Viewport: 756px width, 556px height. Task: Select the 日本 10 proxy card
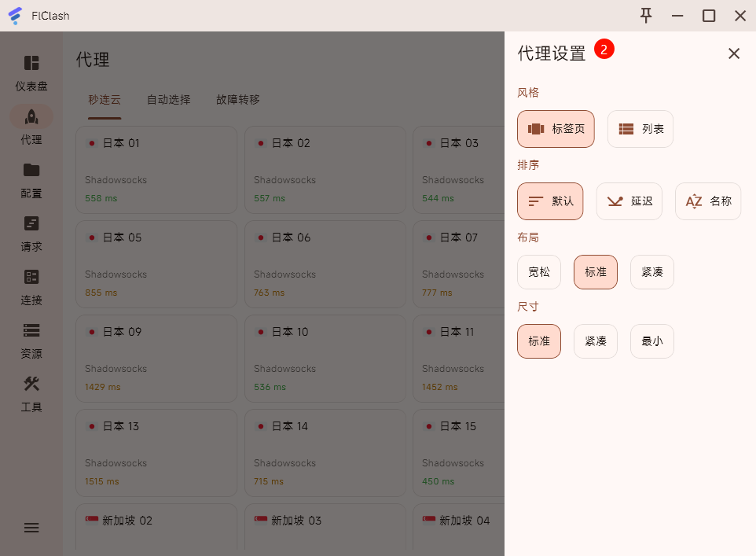[x=325, y=359]
